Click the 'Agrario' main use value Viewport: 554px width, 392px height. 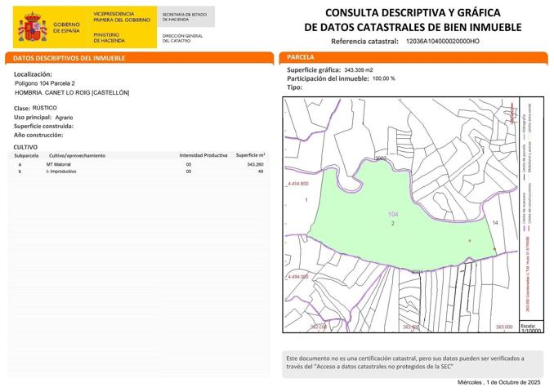(64, 118)
